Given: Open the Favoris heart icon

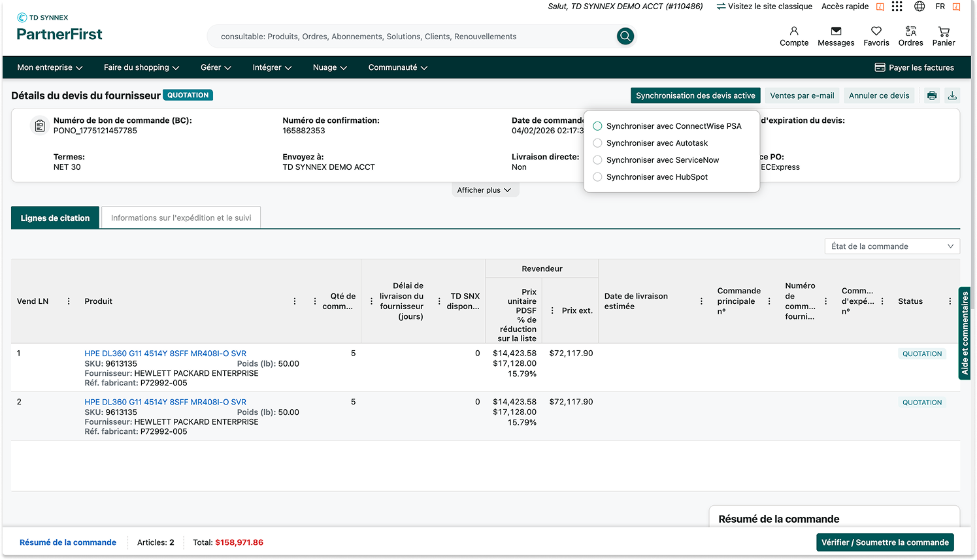Looking at the screenshot, I should pyautogui.click(x=876, y=31).
